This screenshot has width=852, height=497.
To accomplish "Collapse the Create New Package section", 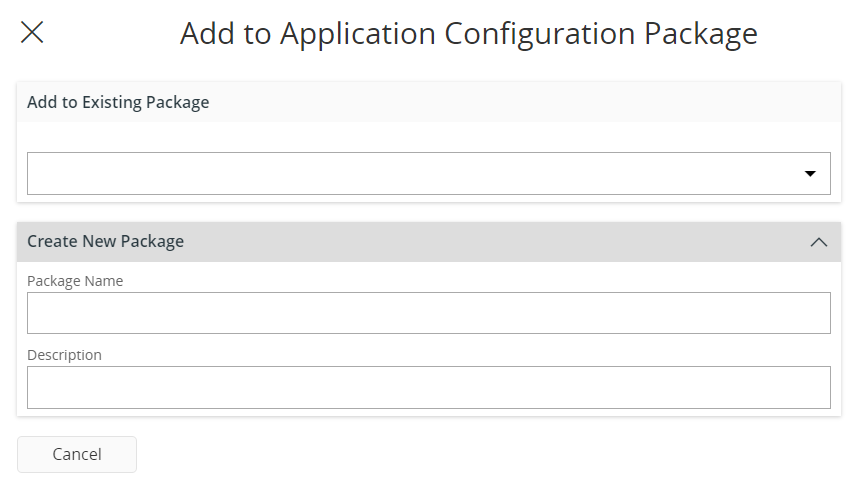I will coord(818,242).
